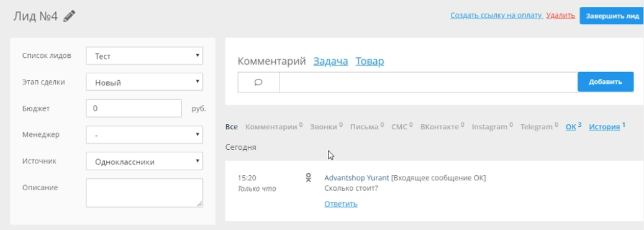
Task: Select the Комментарий tab
Action: pyautogui.click(x=272, y=62)
